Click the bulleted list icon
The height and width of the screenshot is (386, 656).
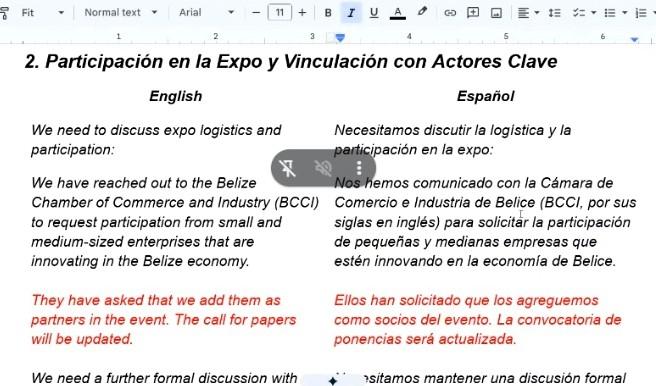tap(610, 13)
